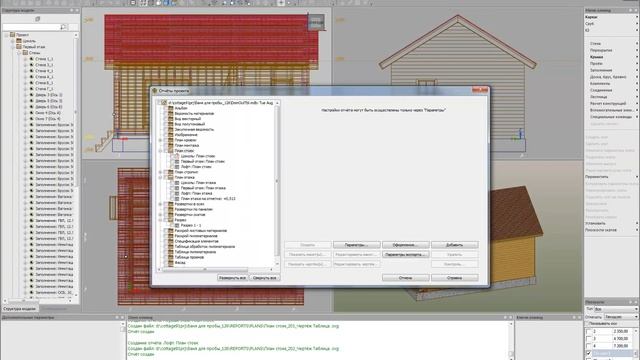640x360 pixels.
Task: Click the Цоколь folder icon in the model structure
Action: coord(19,41)
